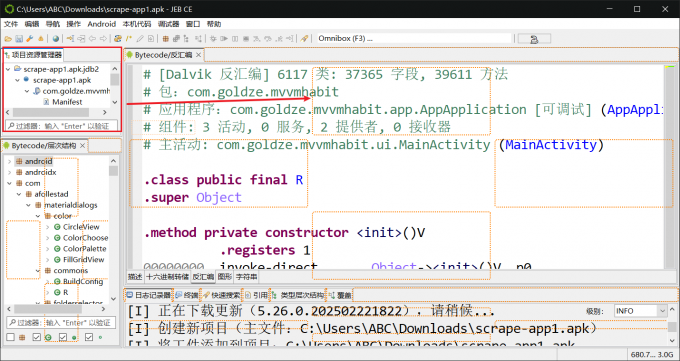Select the 项目资源管理器 tab
The height and width of the screenshot is (361, 680).
33,55
